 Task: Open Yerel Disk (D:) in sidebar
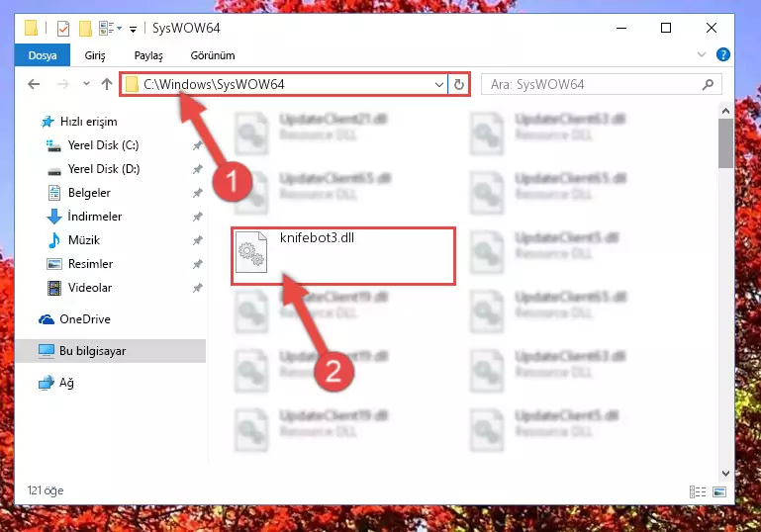[104, 169]
